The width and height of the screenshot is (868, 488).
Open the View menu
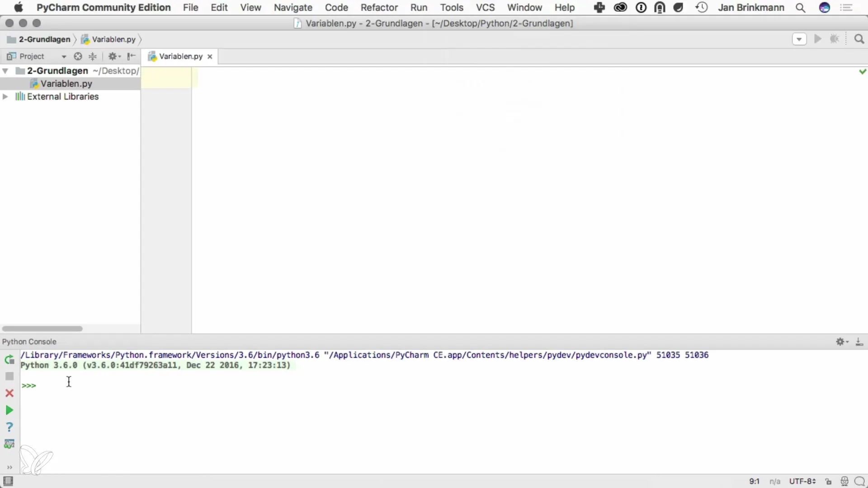click(250, 8)
